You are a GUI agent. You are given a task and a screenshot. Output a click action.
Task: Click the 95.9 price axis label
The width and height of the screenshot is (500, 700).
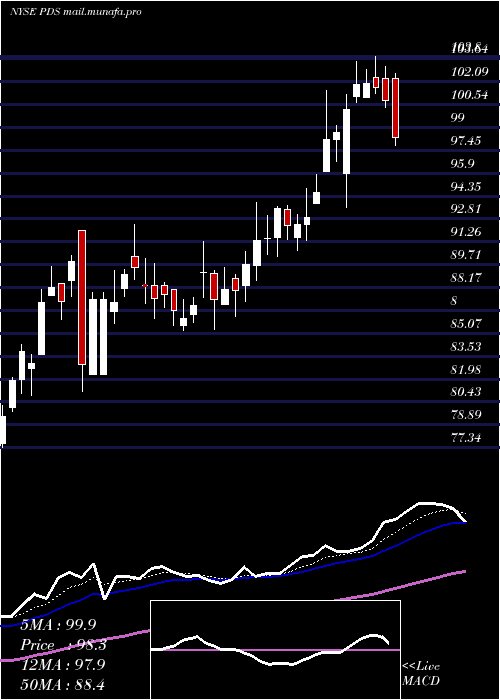(x=463, y=163)
